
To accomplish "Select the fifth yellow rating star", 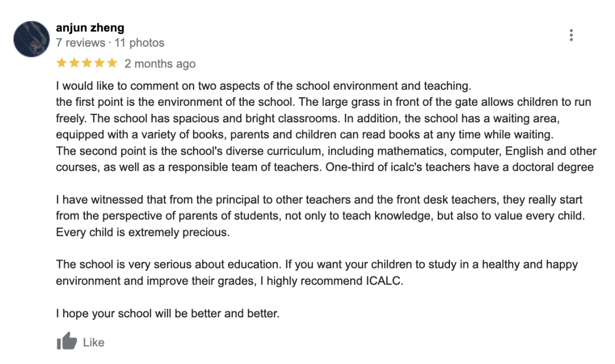I will point(112,63).
